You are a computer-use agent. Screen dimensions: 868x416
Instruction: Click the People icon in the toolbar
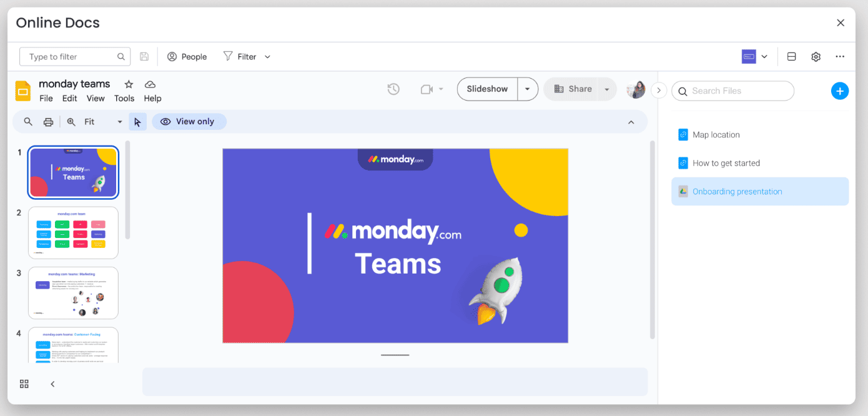click(172, 56)
